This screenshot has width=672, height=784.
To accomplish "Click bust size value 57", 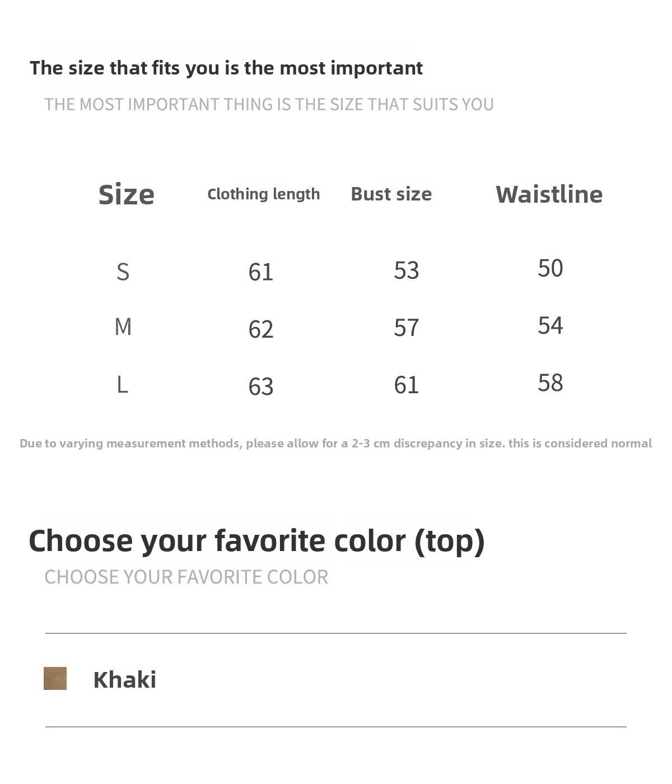I will point(406,328).
